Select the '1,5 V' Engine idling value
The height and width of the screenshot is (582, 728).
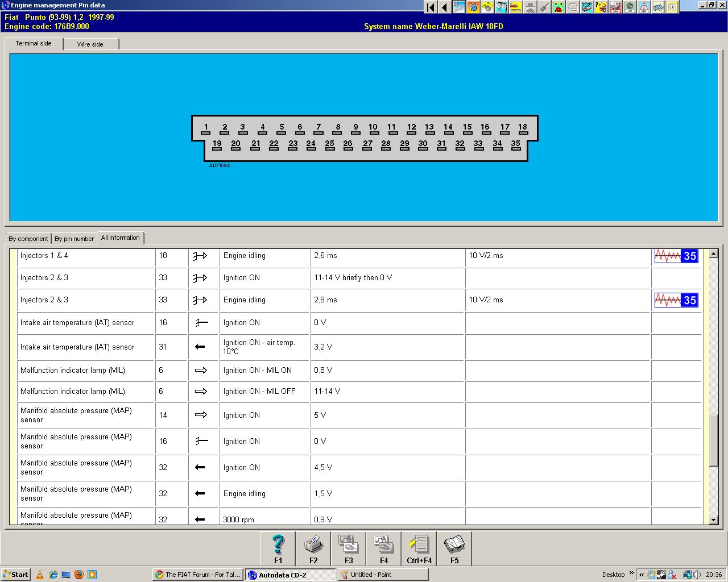coord(323,494)
